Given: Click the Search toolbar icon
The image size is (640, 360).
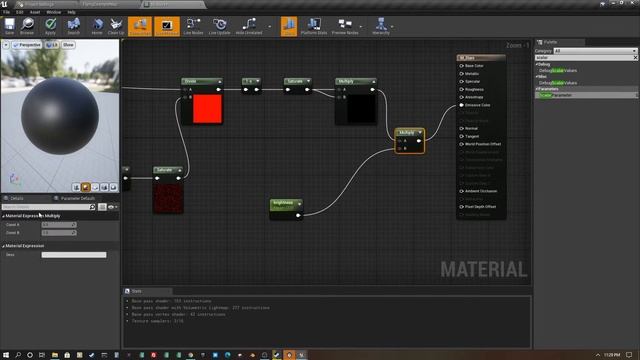Looking at the screenshot, I should [x=73, y=26].
